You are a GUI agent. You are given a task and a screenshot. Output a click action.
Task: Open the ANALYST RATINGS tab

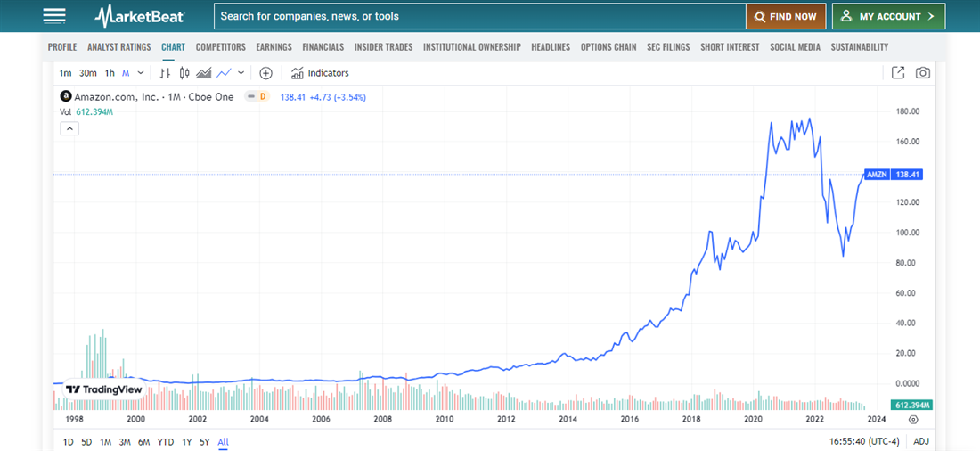119,47
